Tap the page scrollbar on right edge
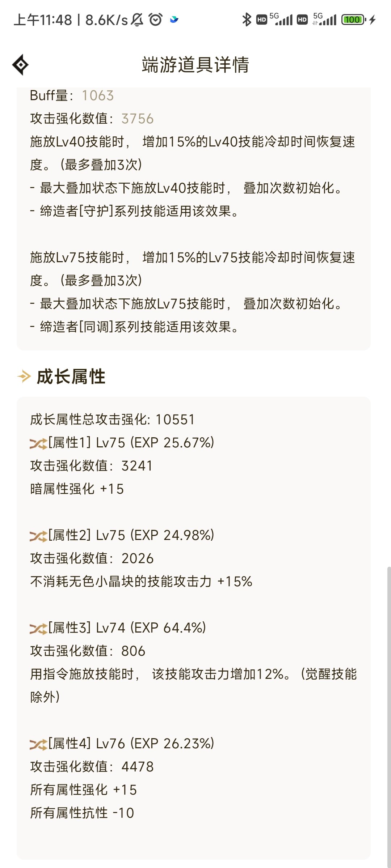This screenshot has height=868, width=391. tap(389, 716)
